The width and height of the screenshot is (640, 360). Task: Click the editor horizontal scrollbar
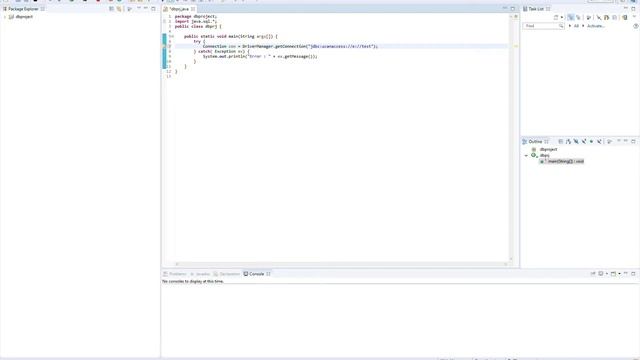click(341, 264)
